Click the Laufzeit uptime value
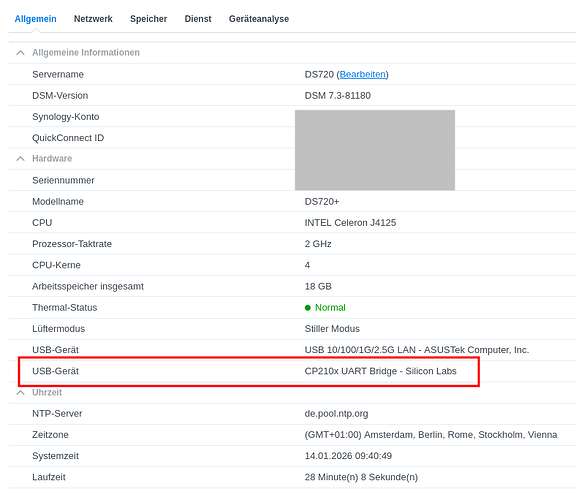The height and width of the screenshot is (500, 576). [x=361, y=477]
